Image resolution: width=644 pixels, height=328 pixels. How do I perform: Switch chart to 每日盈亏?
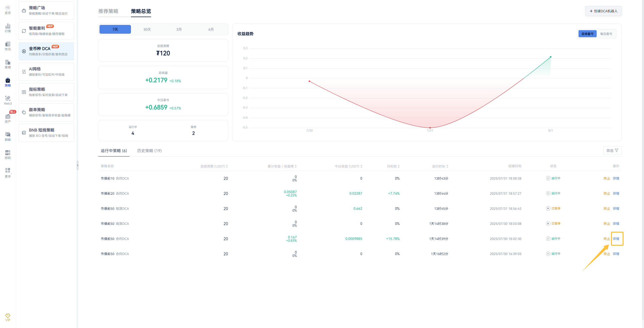606,34
